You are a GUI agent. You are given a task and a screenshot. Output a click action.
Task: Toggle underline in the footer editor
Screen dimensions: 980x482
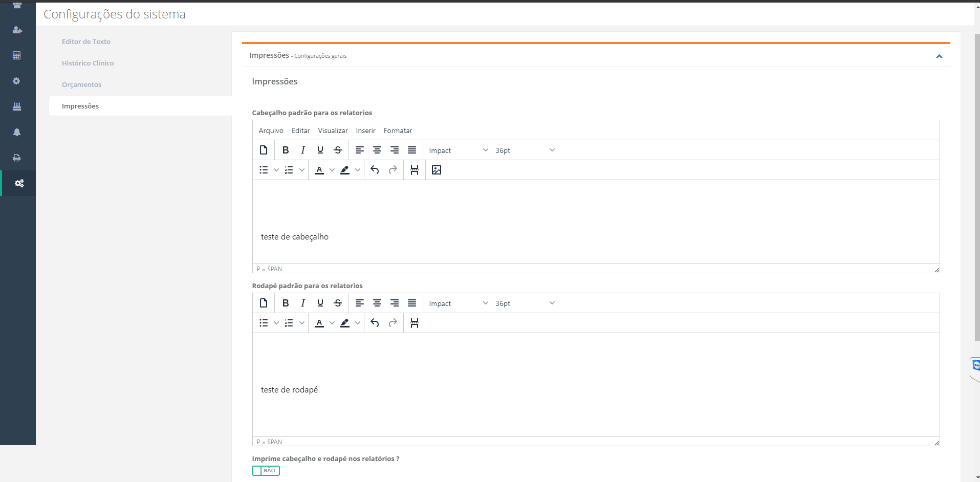click(320, 303)
